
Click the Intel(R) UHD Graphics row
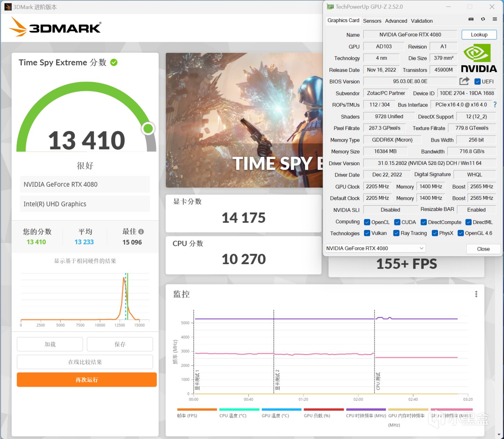[85, 204]
